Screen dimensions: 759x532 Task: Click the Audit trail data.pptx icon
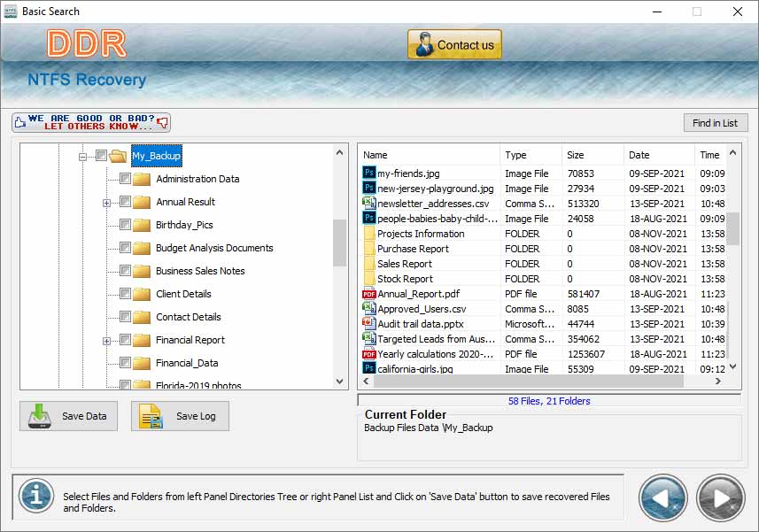(x=368, y=323)
